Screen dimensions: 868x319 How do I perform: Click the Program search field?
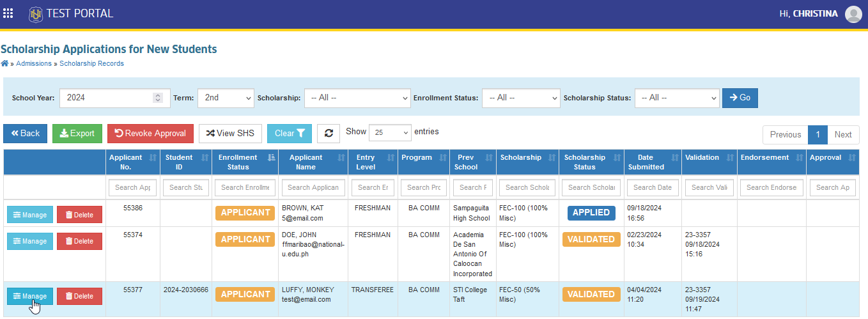[x=423, y=187]
